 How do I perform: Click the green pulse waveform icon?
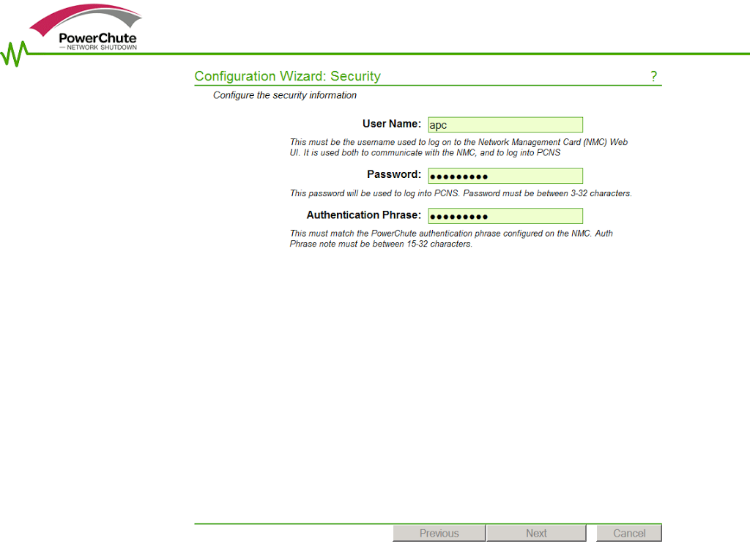click(x=15, y=53)
